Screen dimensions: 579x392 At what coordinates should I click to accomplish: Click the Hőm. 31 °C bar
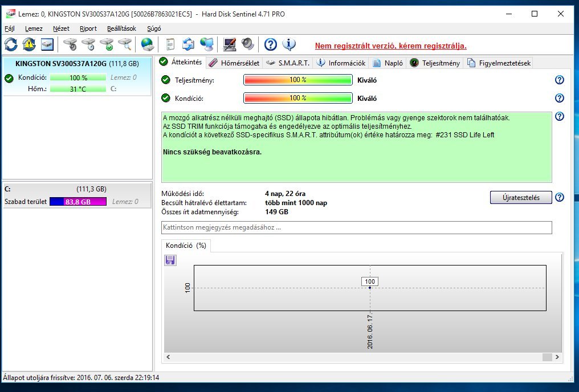(78, 89)
